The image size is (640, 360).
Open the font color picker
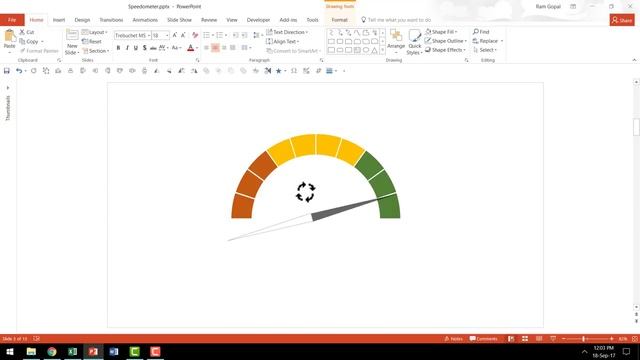(191, 48)
